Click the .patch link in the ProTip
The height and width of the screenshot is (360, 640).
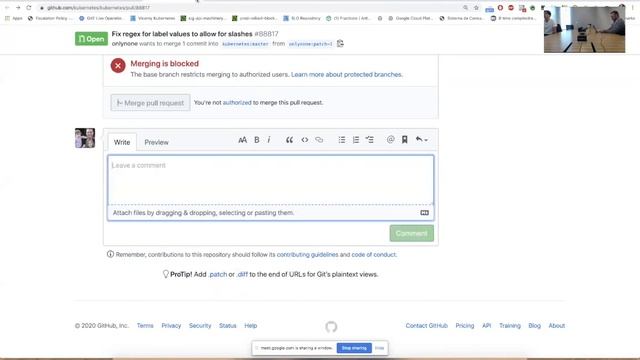218,275
